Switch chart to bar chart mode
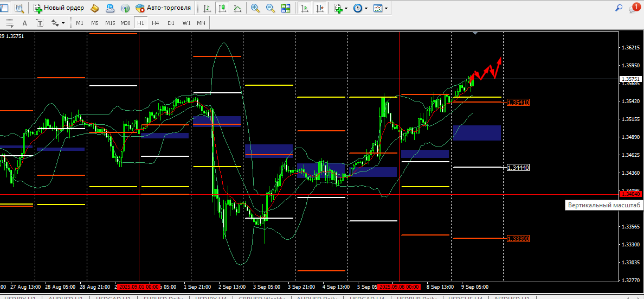 208,8
